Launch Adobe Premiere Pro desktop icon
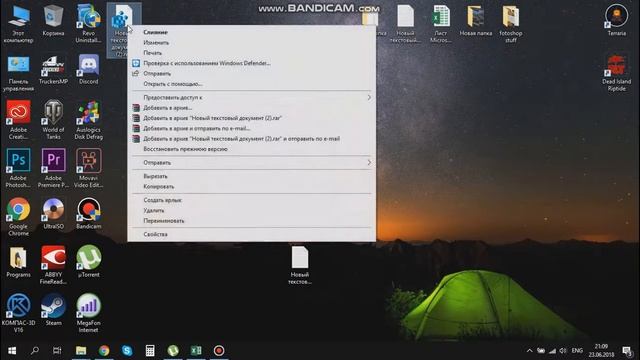This screenshot has height=360, width=640. point(53,168)
